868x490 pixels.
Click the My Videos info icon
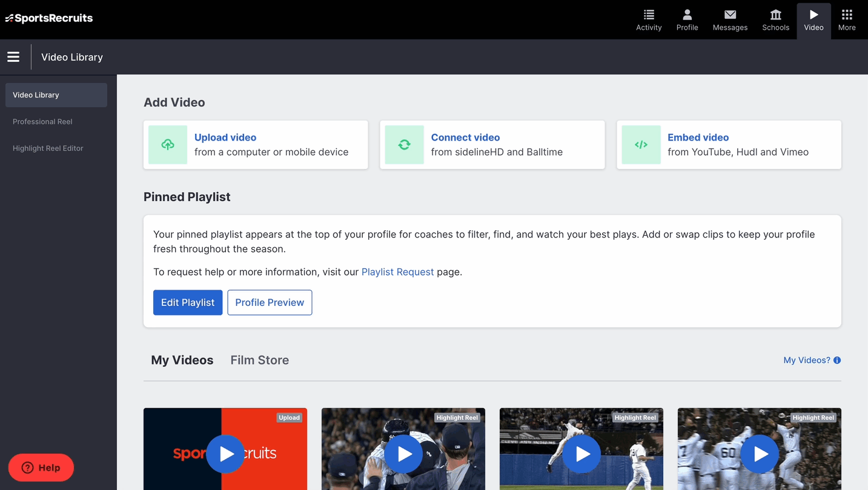click(837, 360)
